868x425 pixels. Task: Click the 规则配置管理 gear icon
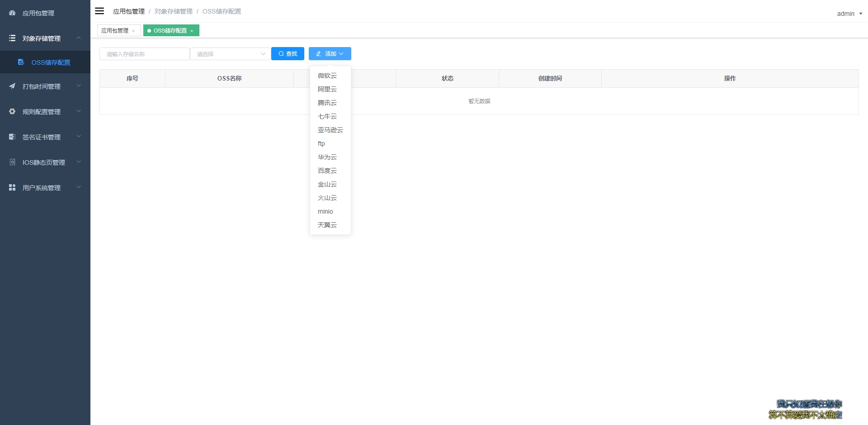point(12,111)
